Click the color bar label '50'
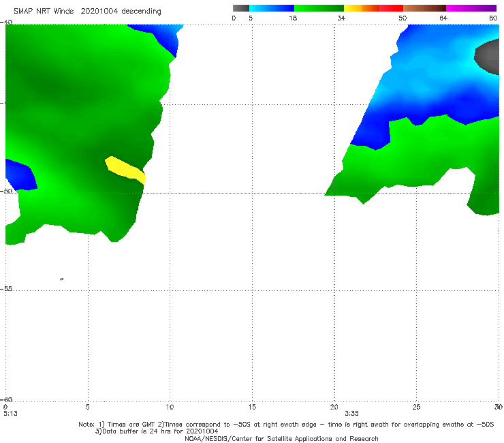Screen dimensions: 504x443 click(x=403, y=18)
